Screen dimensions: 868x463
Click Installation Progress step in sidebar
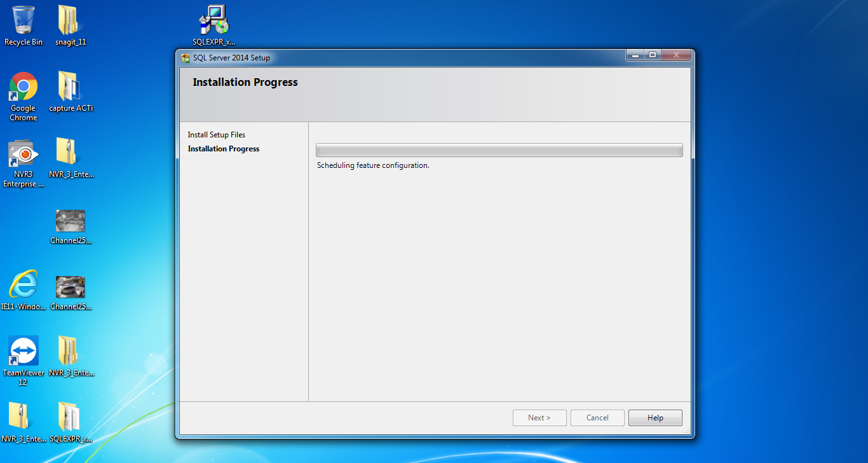224,149
